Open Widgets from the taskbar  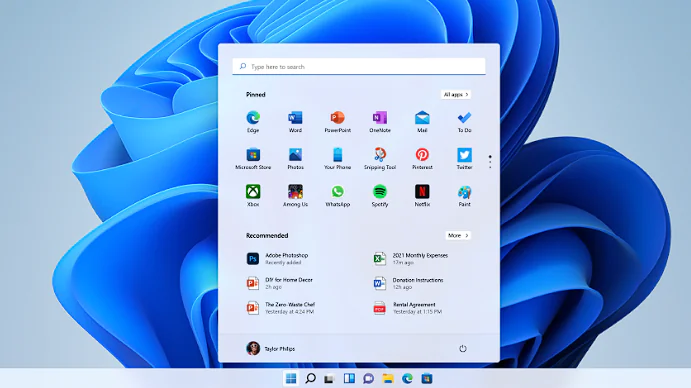(x=349, y=378)
